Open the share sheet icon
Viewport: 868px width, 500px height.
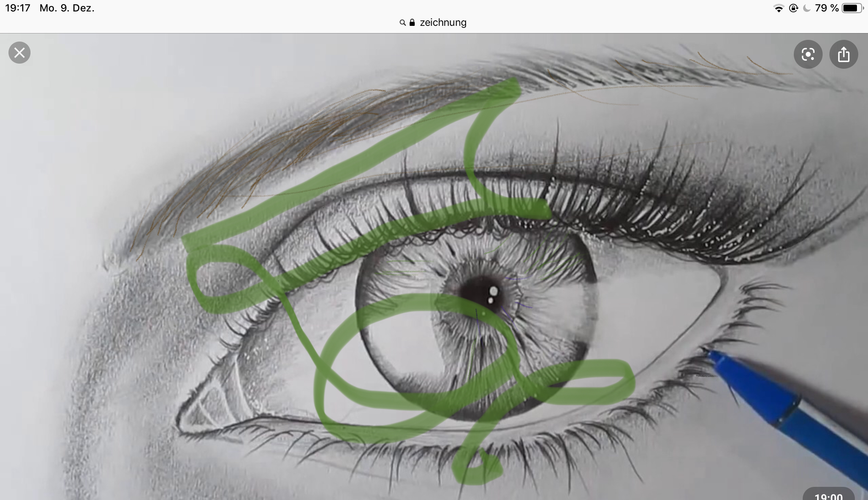click(x=843, y=54)
